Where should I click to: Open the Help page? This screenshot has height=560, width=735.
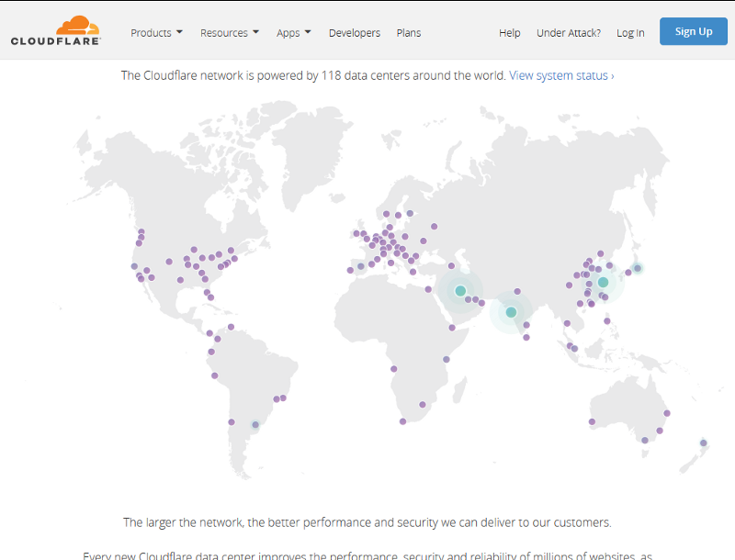tap(510, 33)
